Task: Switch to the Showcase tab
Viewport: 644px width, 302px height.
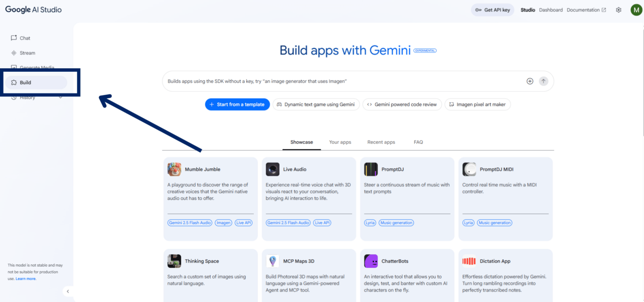Action: (302, 142)
